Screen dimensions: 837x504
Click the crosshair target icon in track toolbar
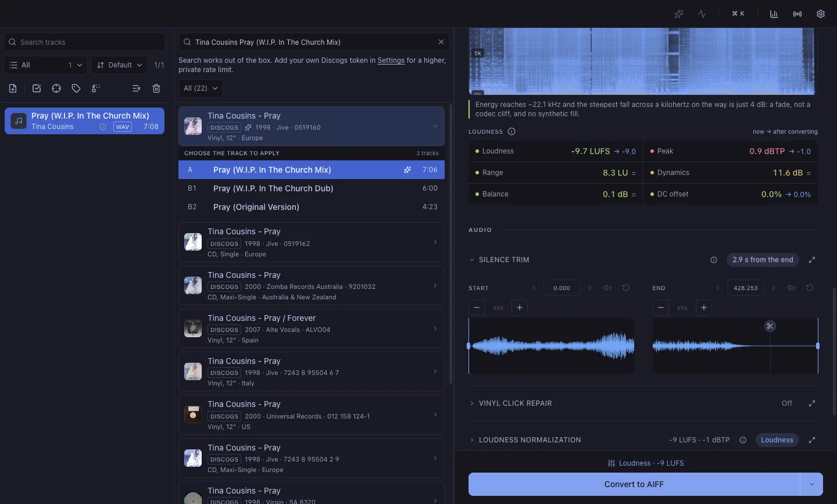coord(56,88)
